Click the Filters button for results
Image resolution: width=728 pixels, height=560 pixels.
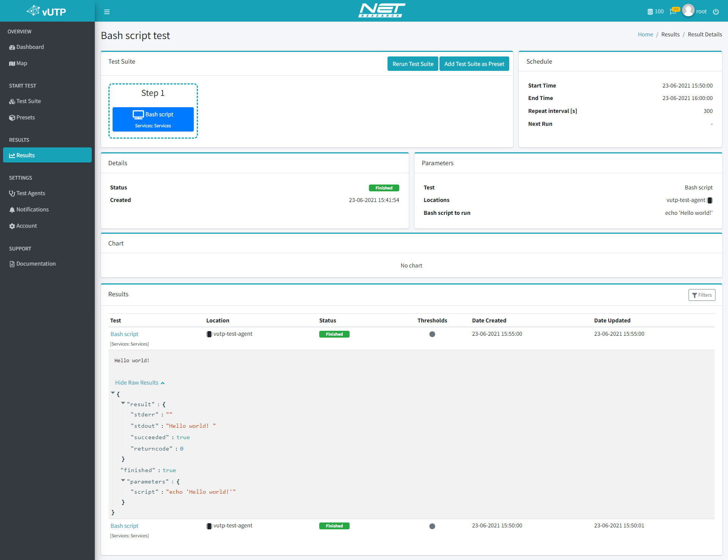(702, 295)
